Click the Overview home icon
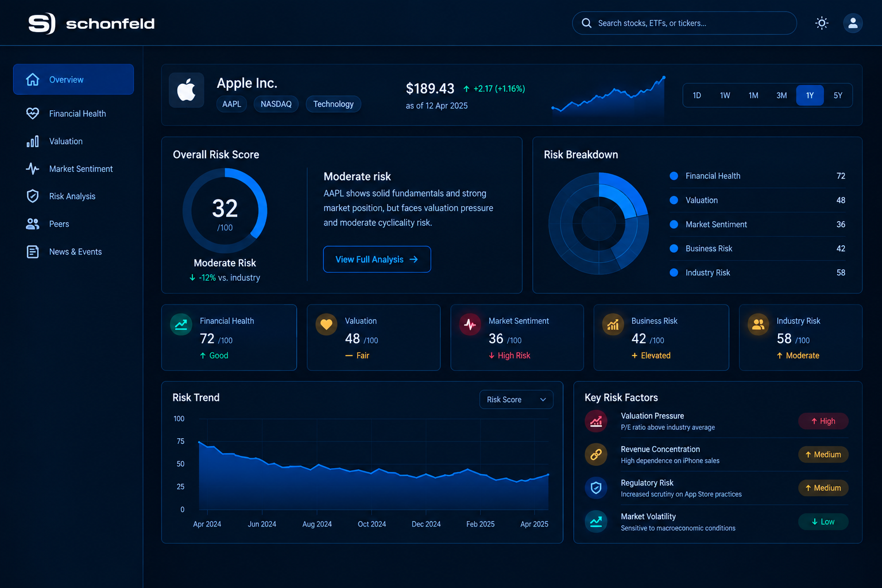 pyautogui.click(x=33, y=79)
